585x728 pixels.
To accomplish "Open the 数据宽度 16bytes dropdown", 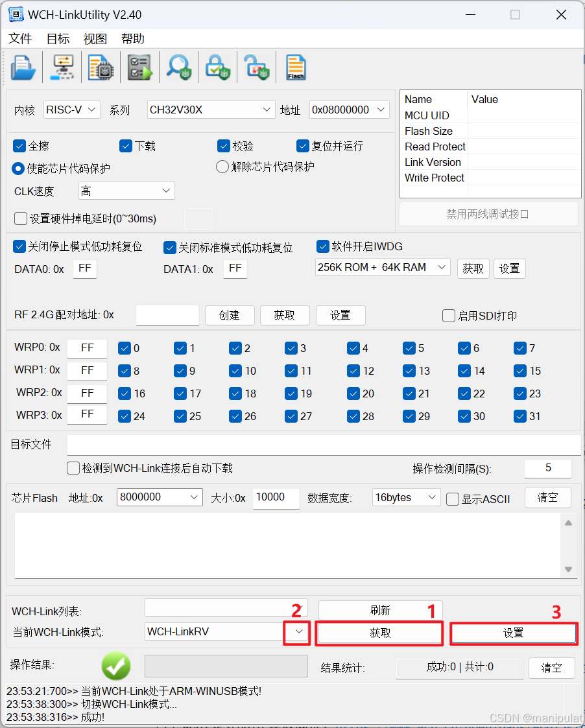I will coord(406,497).
